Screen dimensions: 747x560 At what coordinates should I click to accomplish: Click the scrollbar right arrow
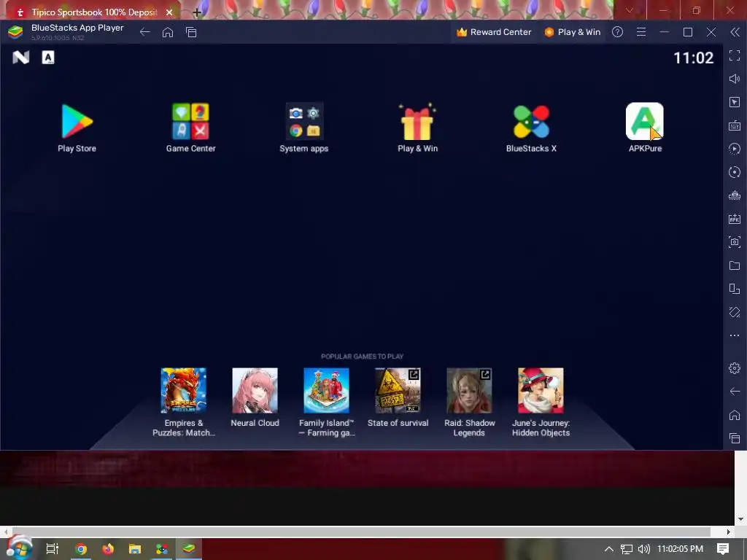pos(729,532)
